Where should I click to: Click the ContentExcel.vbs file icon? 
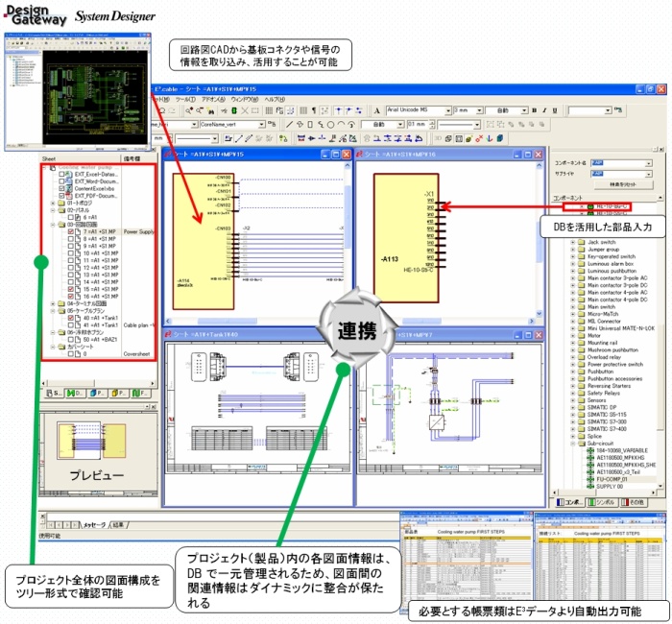[x=69, y=188]
